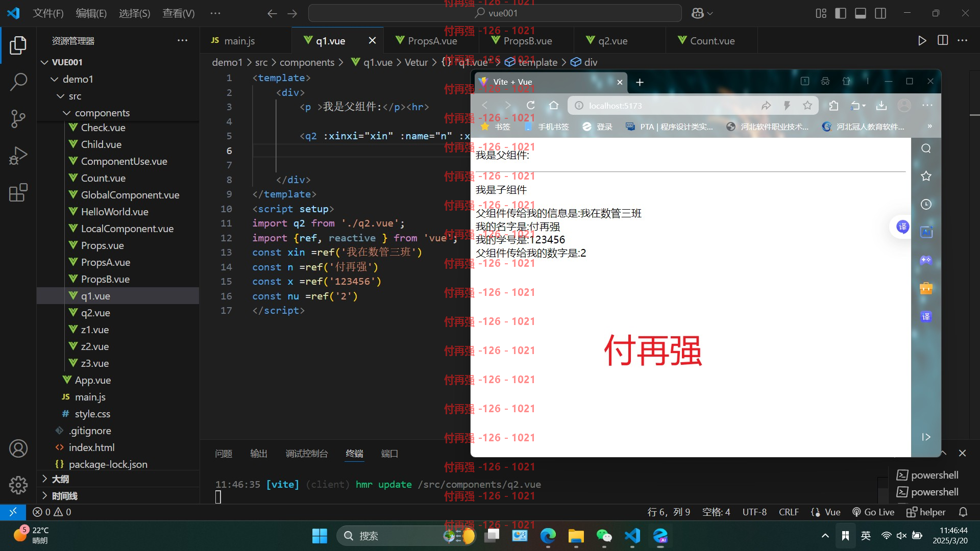Switch to PropsA.vue editor tab
This screenshot has height=551, width=980.
tap(432, 40)
